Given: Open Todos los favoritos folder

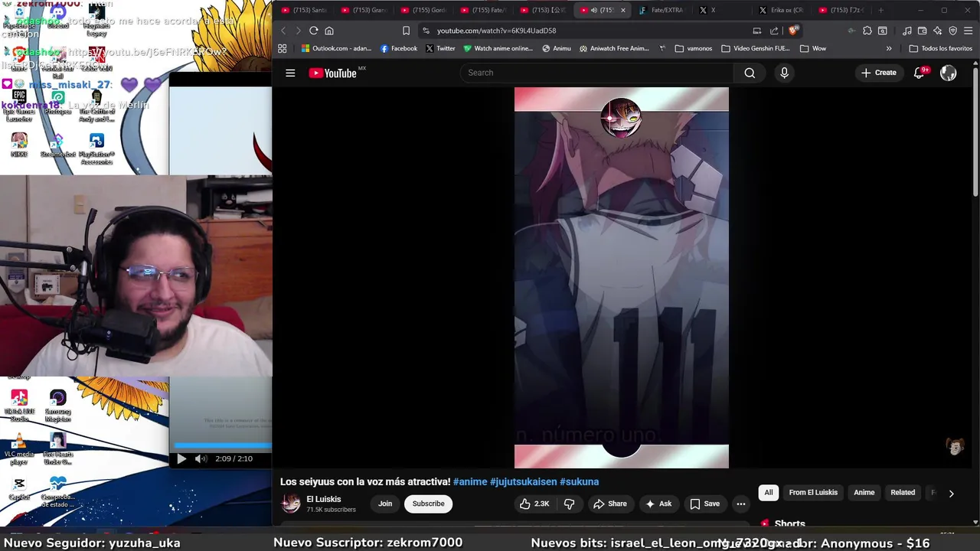Looking at the screenshot, I should [x=941, y=48].
